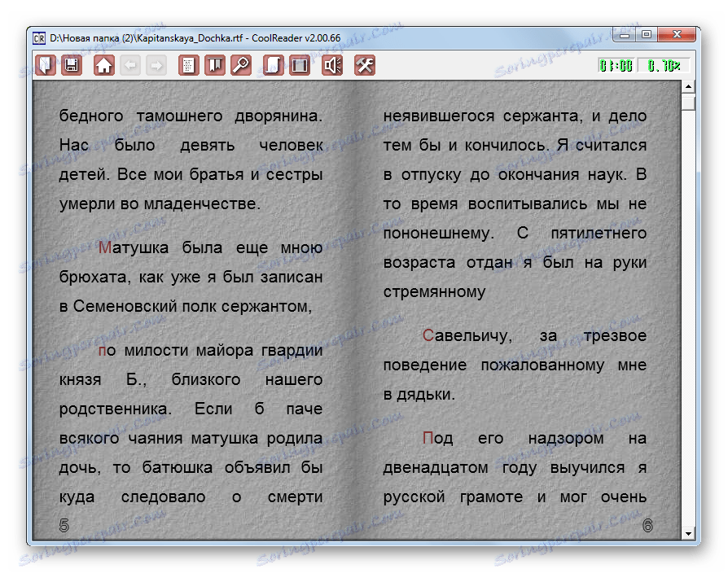Click the word "Матушка" with the red initial
This screenshot has height=573, width=728.
pos(134,247)
